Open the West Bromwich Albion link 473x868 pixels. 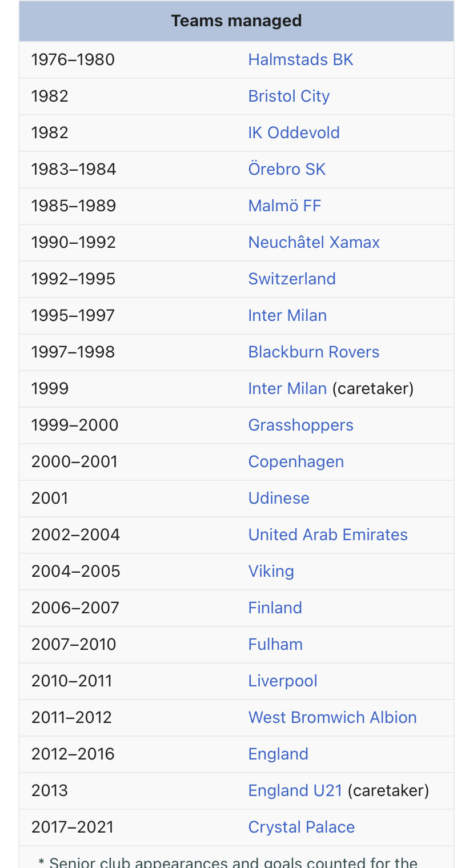(332, 717)
